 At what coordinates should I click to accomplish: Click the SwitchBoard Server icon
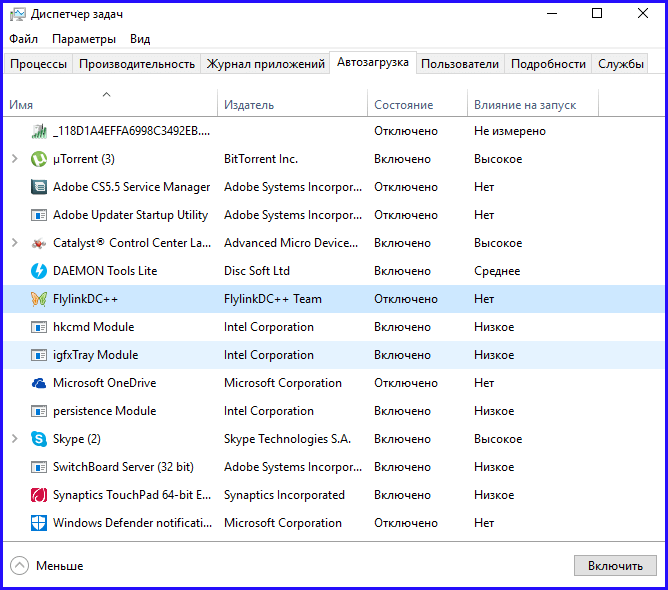[39, 467]
